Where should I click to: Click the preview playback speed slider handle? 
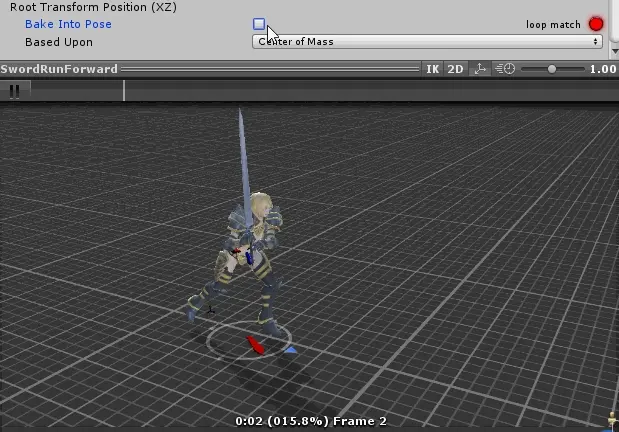(552, 69)
